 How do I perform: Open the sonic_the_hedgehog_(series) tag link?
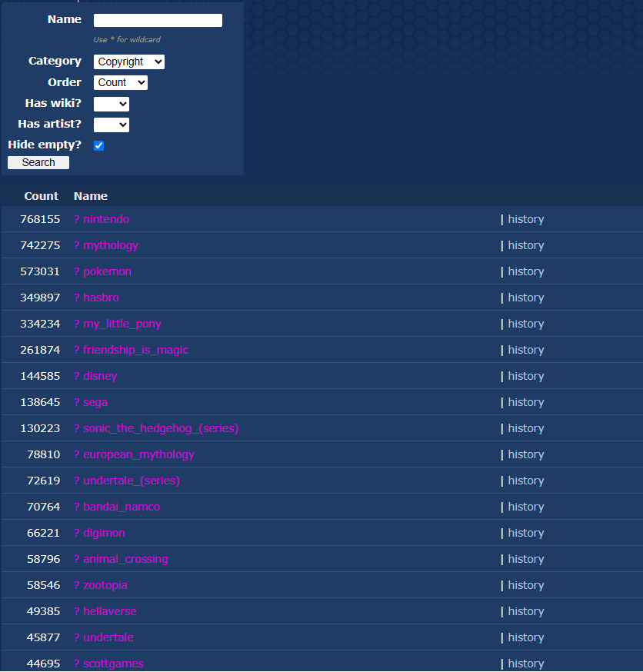coord(161,428)
